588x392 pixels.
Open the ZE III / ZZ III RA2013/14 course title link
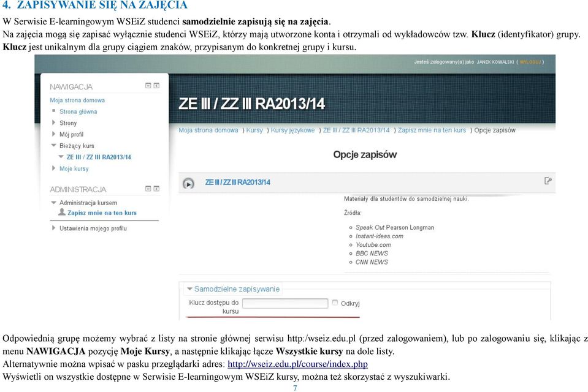[237, 182]
